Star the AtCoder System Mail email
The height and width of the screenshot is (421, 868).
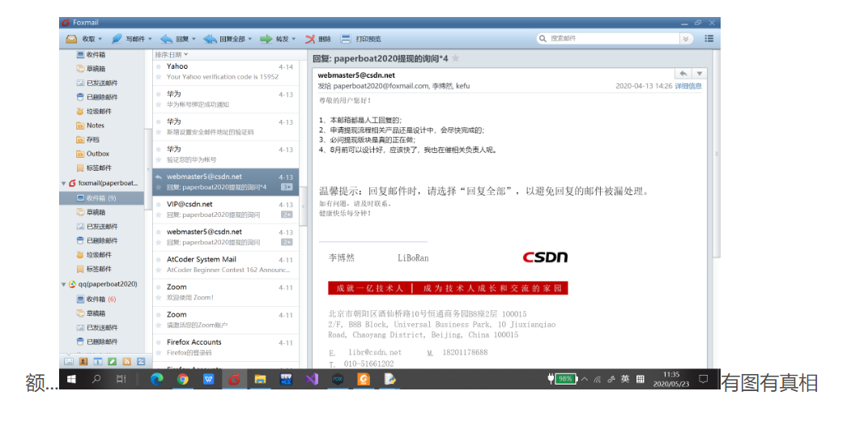click(x=159, y=270)
